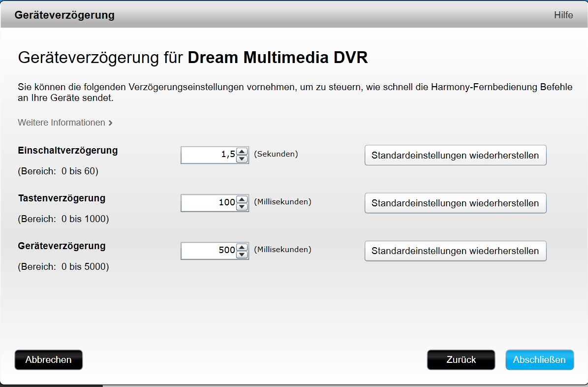Viewport: 588px width, 387px height.
Task: Decrease the Einschaltverzögerung value with down arrow
Action: tap(242, 159)
